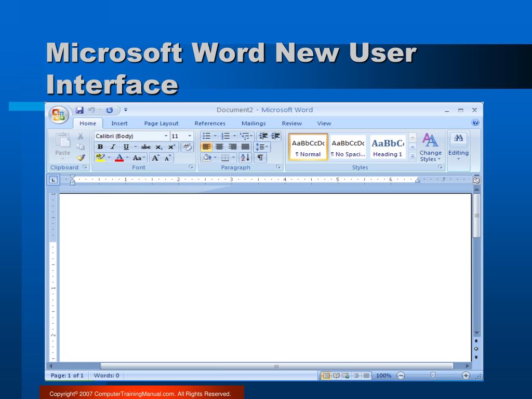Toggle Strikethrough formatting

[146, 147]
